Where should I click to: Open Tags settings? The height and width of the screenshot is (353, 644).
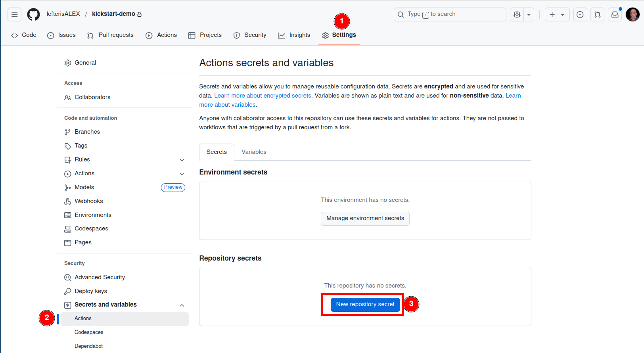click(125, 146)
